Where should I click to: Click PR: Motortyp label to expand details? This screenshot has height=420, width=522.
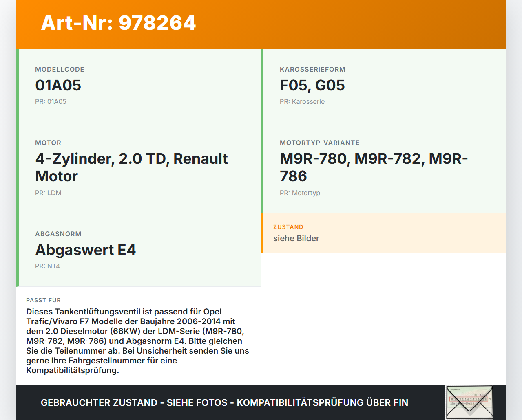coord(300,193)
